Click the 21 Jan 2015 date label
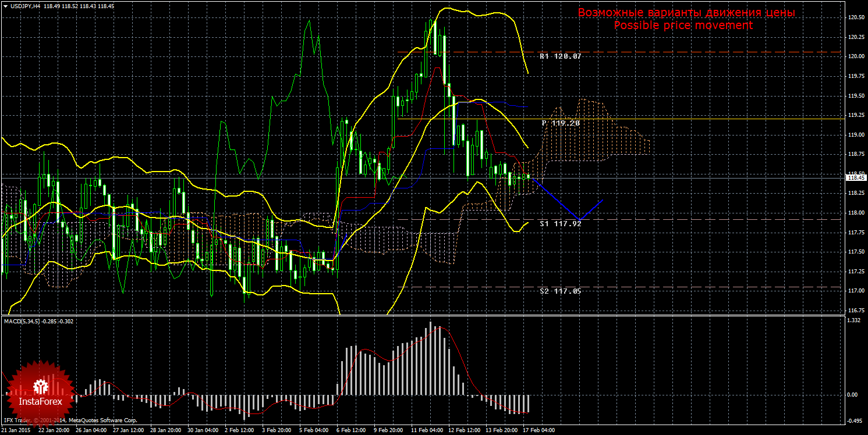The width and height of the screenshot is (868, 435). coord(16,431)
